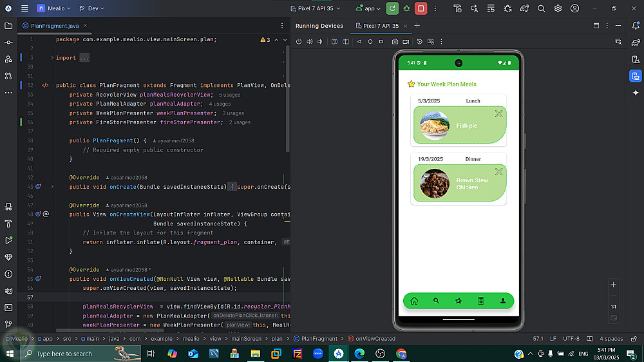
Task: Expand the folded import block
Action: click(52, 57)
